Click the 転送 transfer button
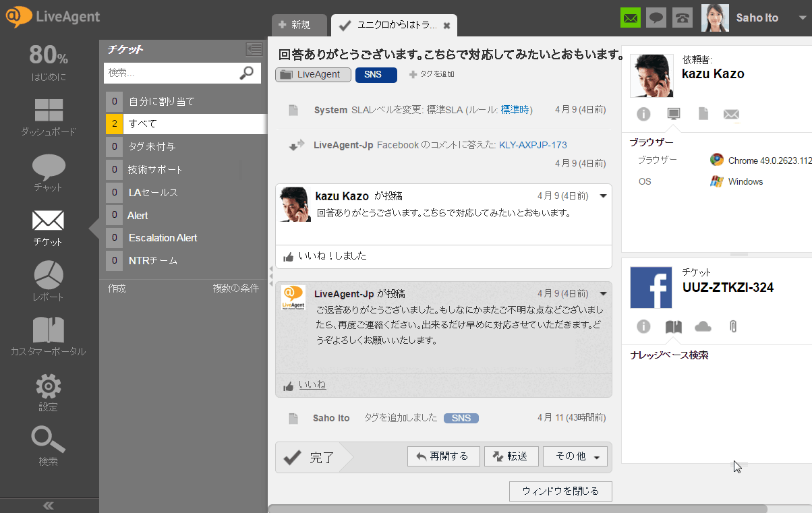The image size is (812, 513). coord(511,456)
